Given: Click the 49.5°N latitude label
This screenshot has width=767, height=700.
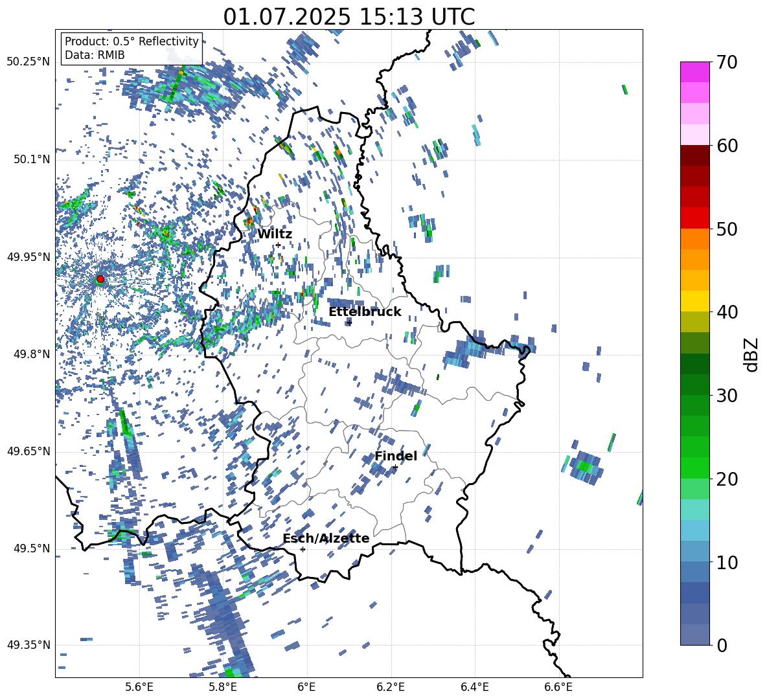Looking at the screenshot, I should point(32,548).
